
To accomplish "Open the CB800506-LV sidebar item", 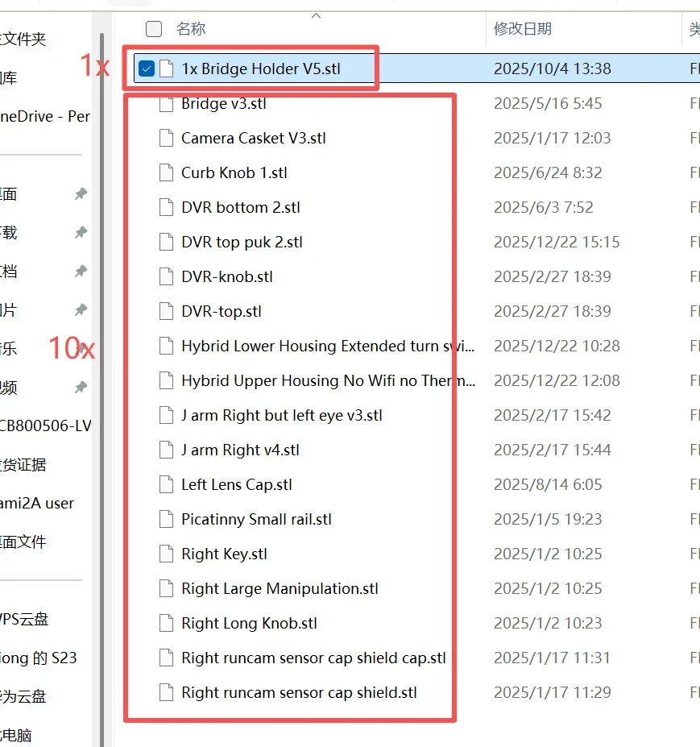I will (x=46, y=425).
